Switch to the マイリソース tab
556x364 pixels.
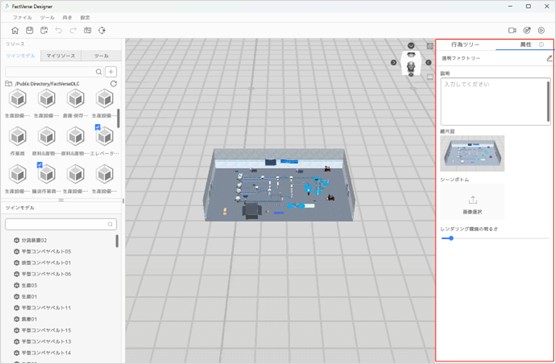(61, 56)
